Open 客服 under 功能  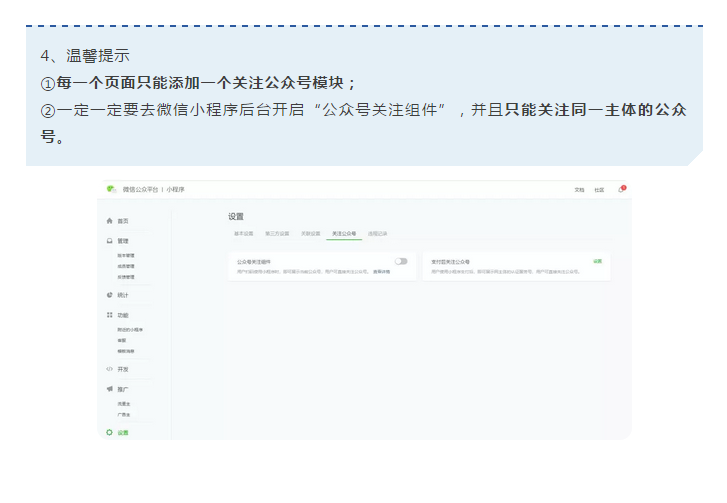tap(121, 340)
